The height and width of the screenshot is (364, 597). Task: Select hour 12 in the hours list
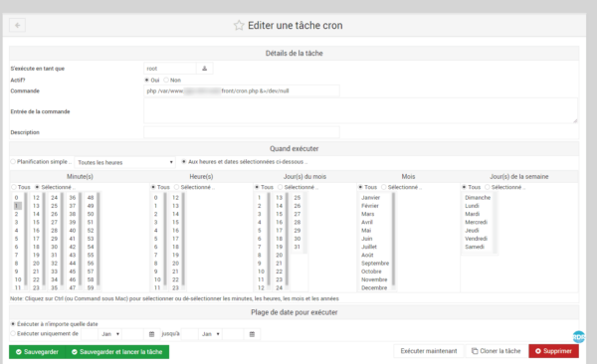[175, 198]
